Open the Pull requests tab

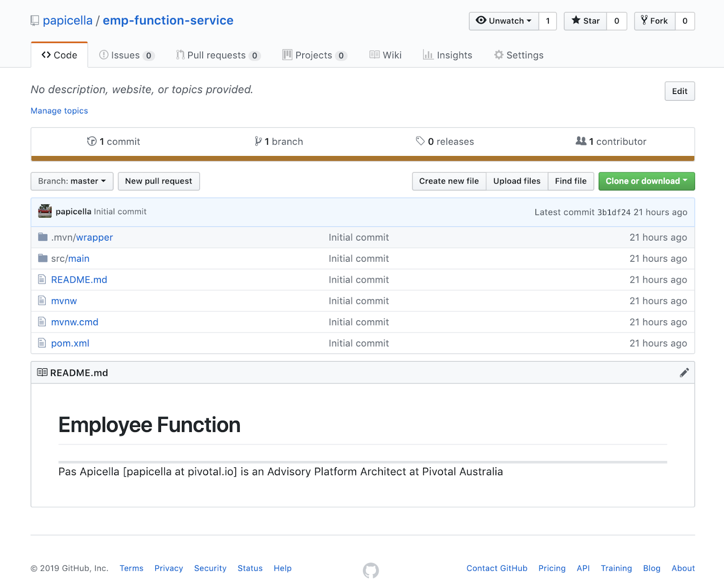point(218,55)
